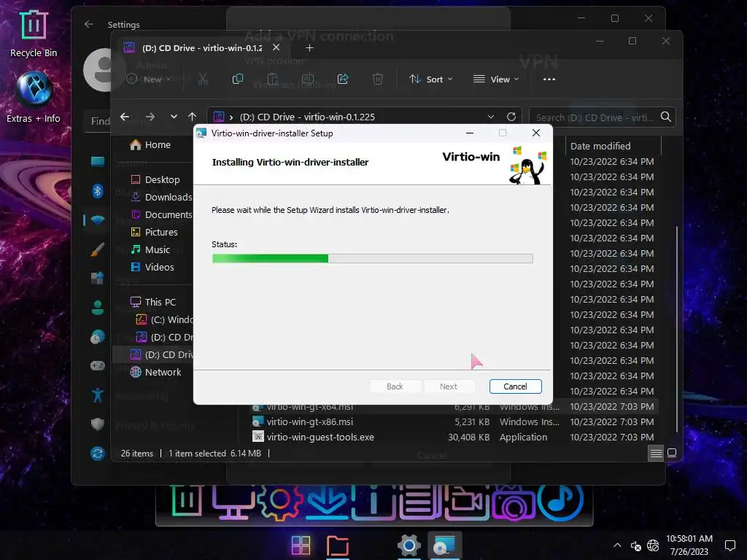Image resolution: width=747 pixels, height=560 pixels.
Task: Open Accounts person icon in Settings sidebar
Action: pos(98,308)
